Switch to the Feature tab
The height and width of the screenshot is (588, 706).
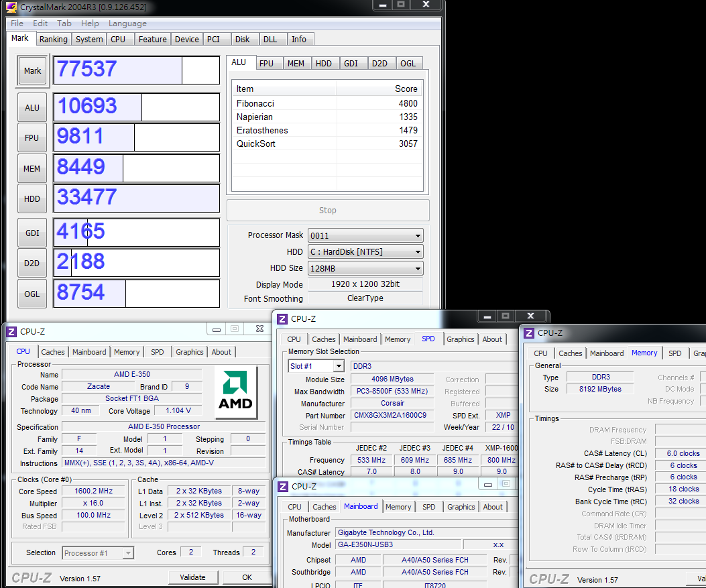click(x=153, y=39)
